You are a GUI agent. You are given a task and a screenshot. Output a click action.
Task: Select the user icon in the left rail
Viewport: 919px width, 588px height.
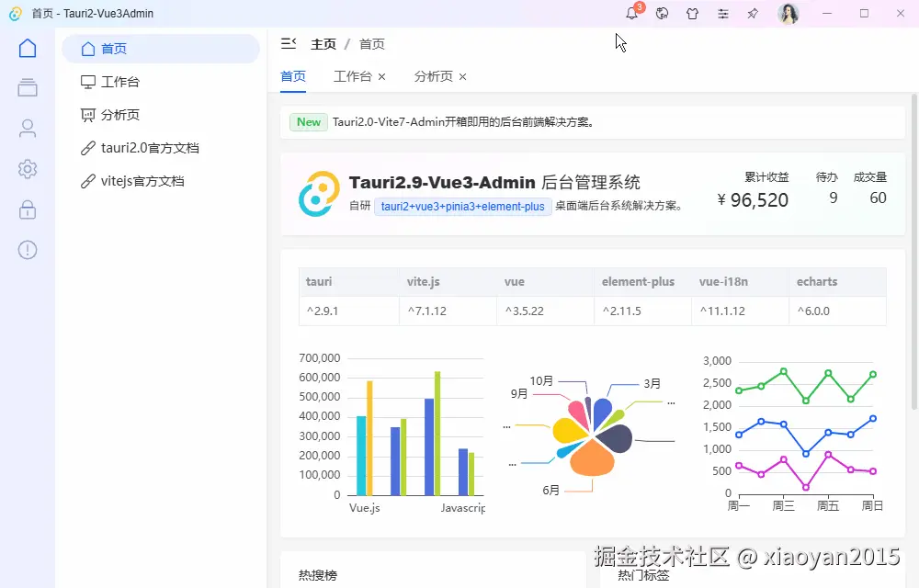click(x=27, y=128)
